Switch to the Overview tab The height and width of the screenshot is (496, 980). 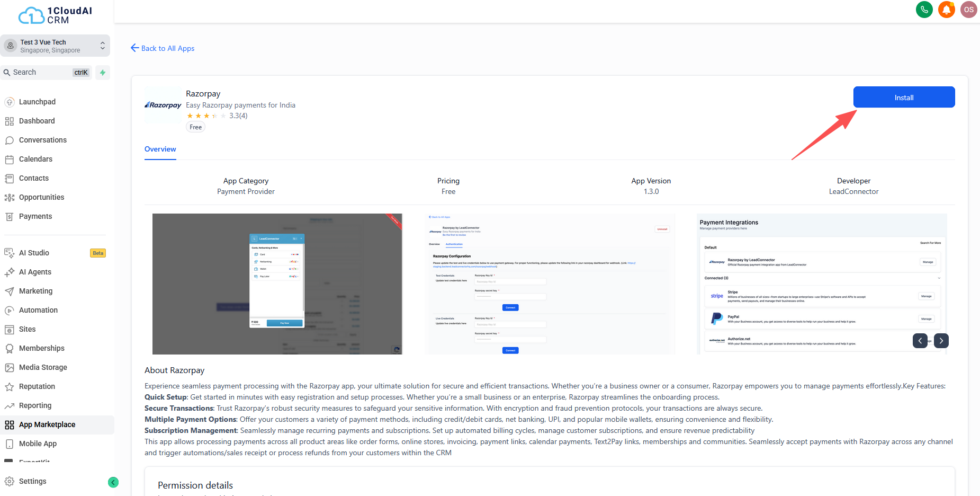pyautogui.click(x=160, y=149)
